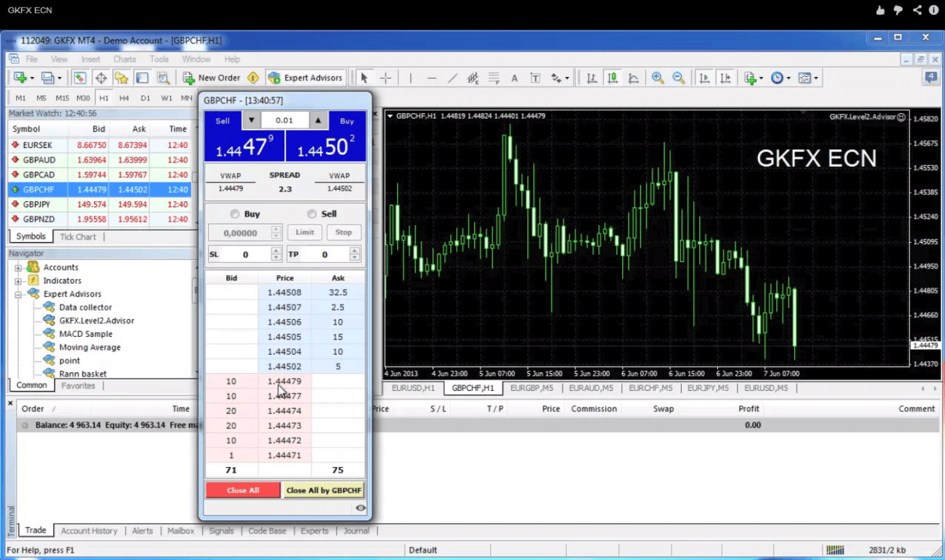Select the trendline drawing tool

pos(452,78)
